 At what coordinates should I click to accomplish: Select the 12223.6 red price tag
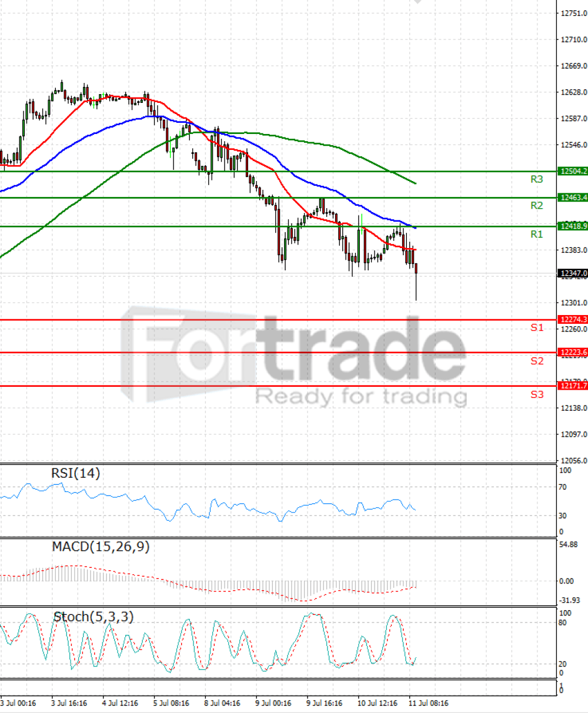pos(572,352)
